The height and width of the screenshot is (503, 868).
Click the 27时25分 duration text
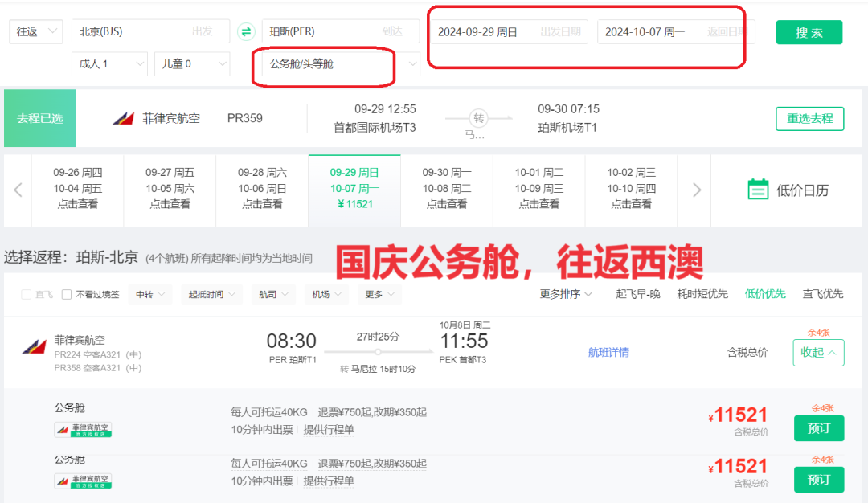(x=378, y=337)
